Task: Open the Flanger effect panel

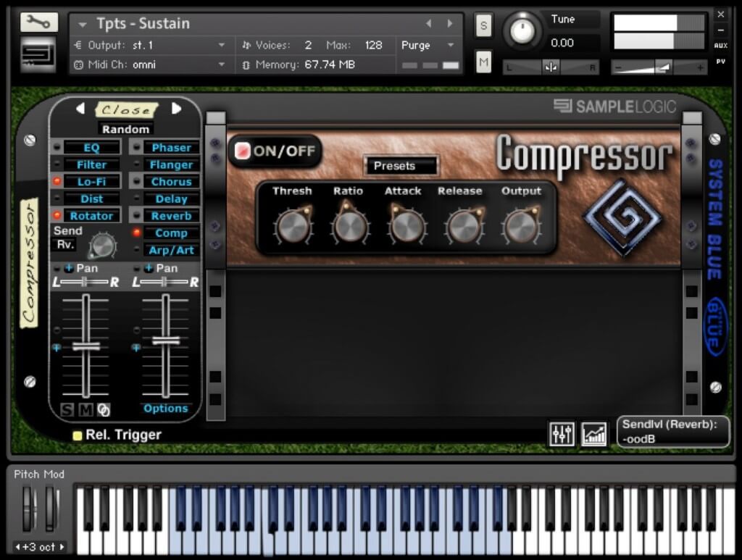Action: [x=171, y=164]
